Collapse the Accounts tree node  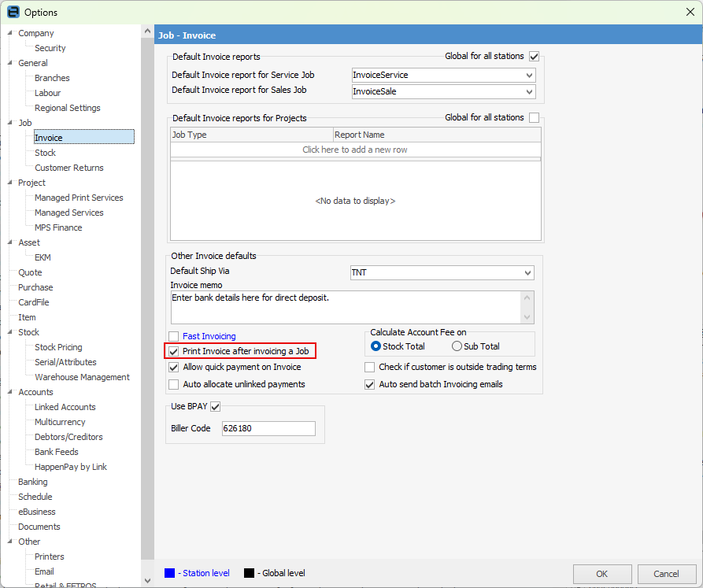[10, 392]
